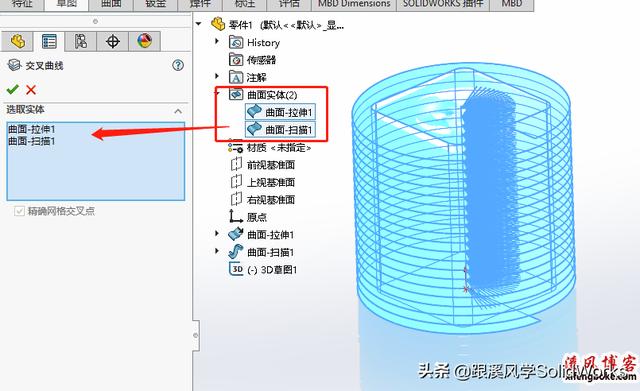The image size is (640, 391).
Task: Confirm with the green checkmark
Action: tap(13, 89)
